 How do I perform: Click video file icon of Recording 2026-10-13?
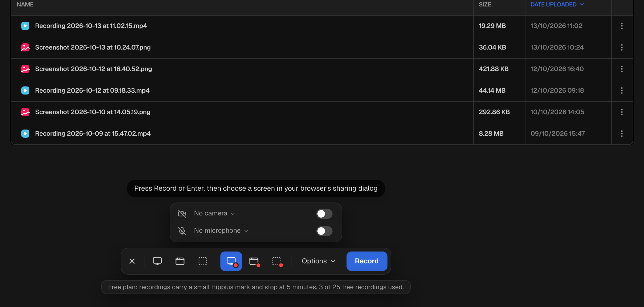click(x=25, y=26)
